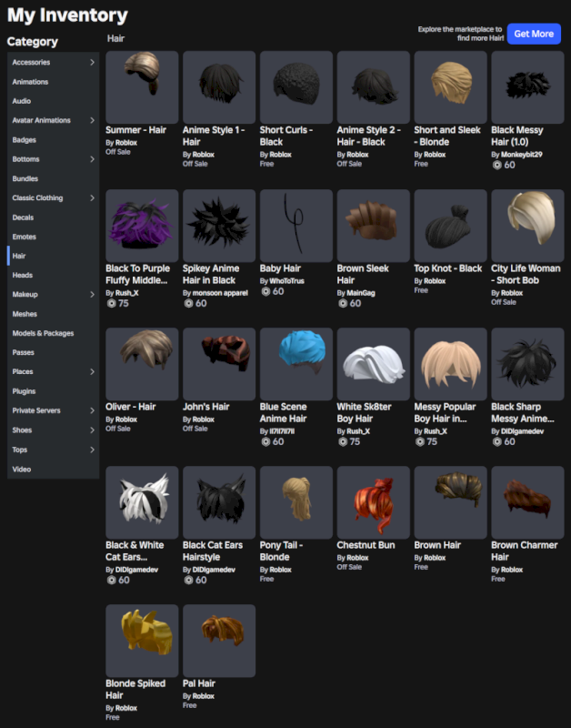Open the Video category
This screenshot has width=571, height=728.
pos(21,469)
